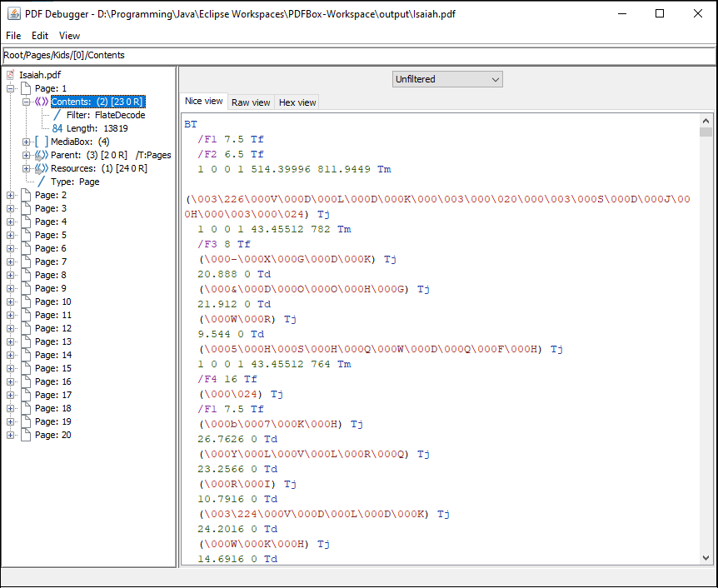Open the View menu

[69, 36]
